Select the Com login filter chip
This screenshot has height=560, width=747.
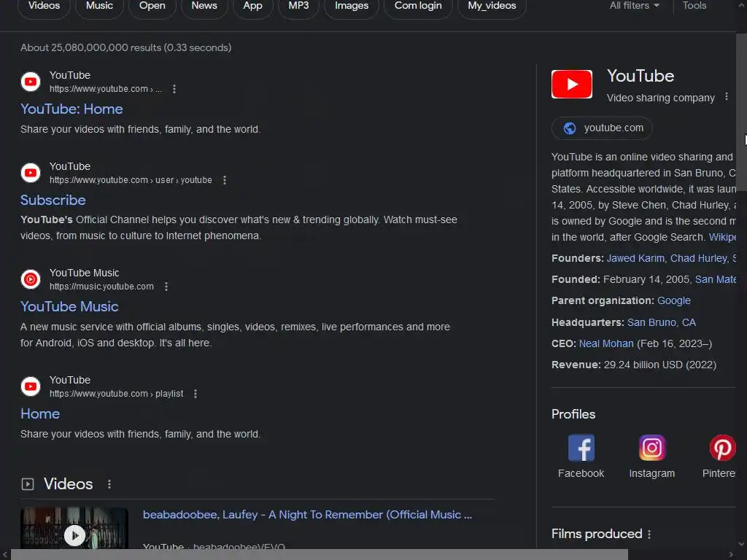418,7
